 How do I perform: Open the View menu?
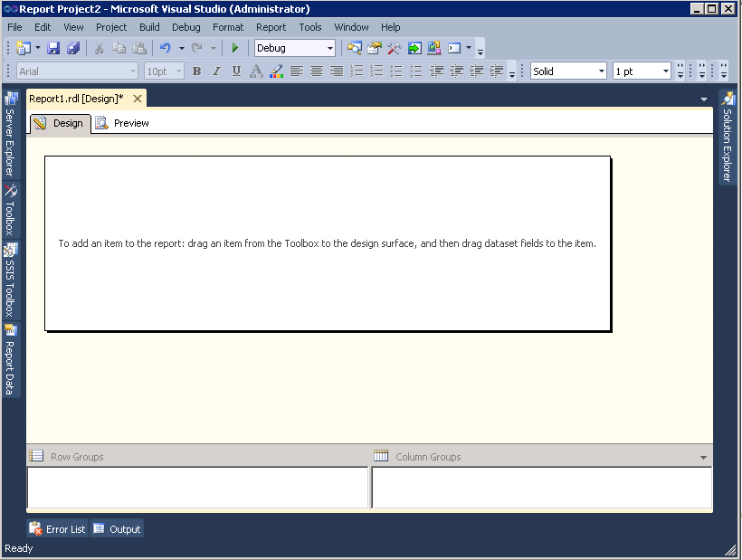click(73, 27)
